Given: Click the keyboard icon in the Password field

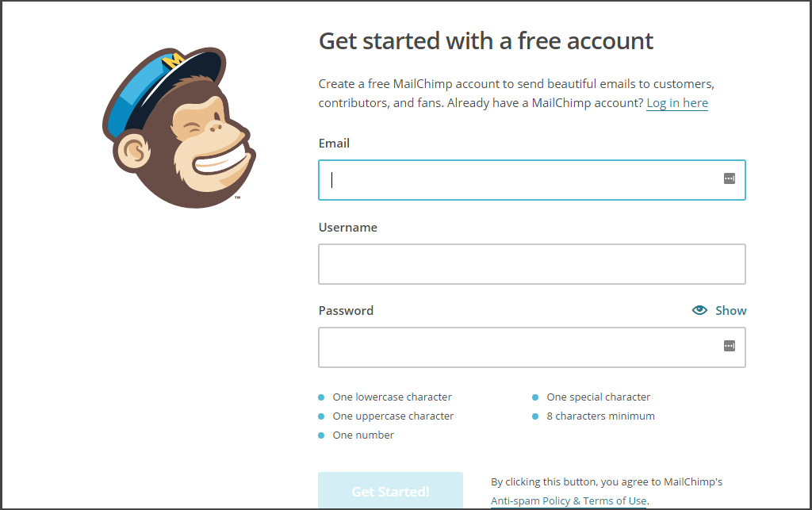Looking at the screenshot, I should pos(728,346).
